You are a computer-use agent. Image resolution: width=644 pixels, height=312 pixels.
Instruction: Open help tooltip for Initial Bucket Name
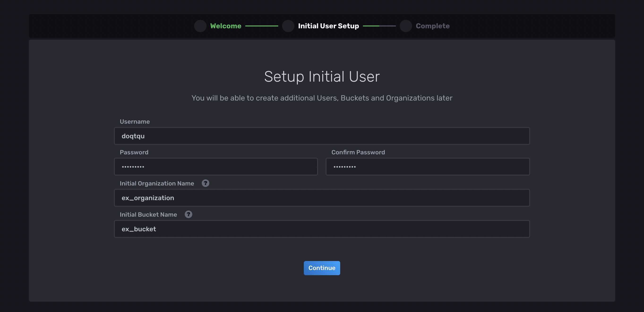(x=188, y=214)
